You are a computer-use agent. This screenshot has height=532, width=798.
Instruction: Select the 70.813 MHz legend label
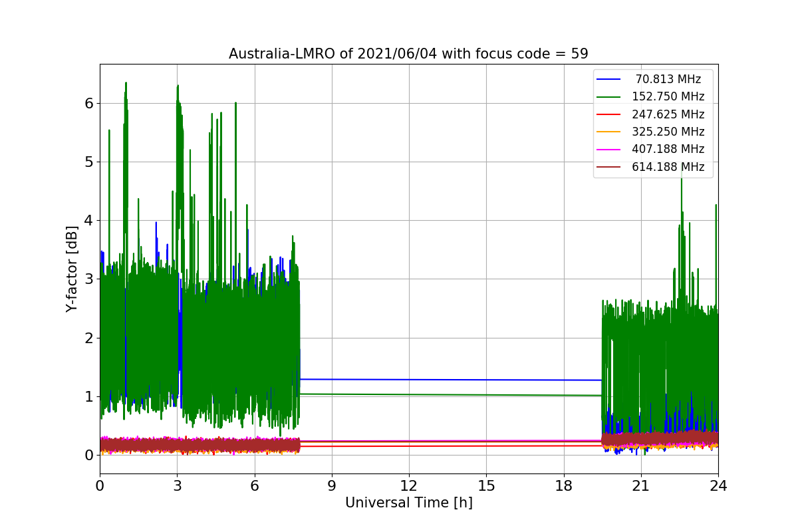668,79
